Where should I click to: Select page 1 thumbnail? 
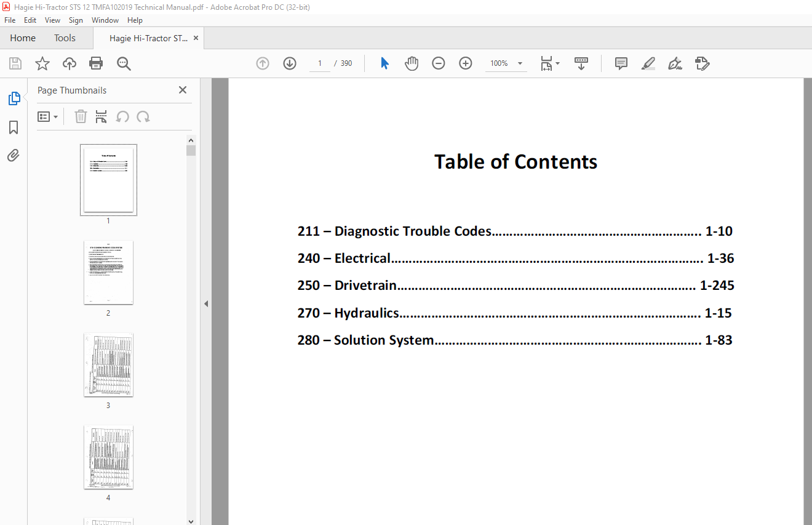108,180
